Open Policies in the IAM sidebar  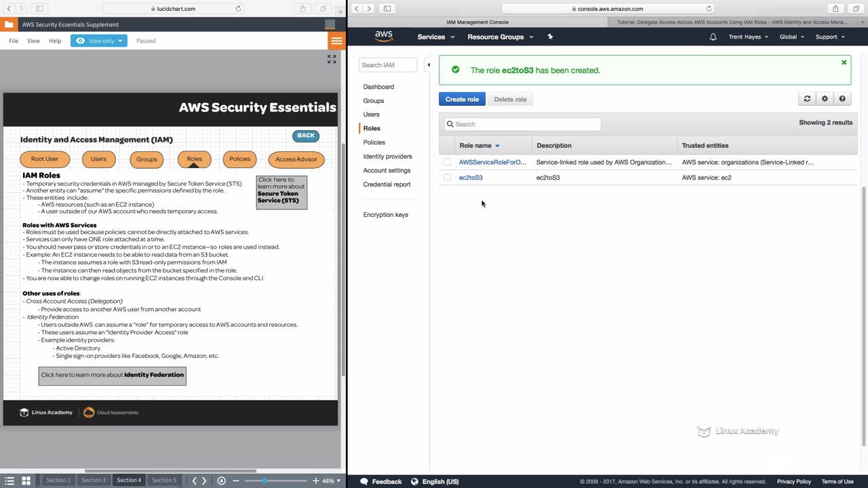(x=374, y=142)
